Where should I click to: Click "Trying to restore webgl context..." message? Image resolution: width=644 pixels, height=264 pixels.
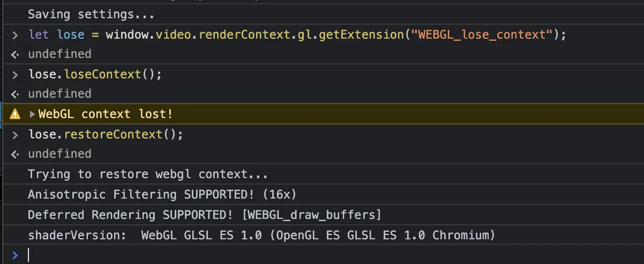tap(147, 174)
